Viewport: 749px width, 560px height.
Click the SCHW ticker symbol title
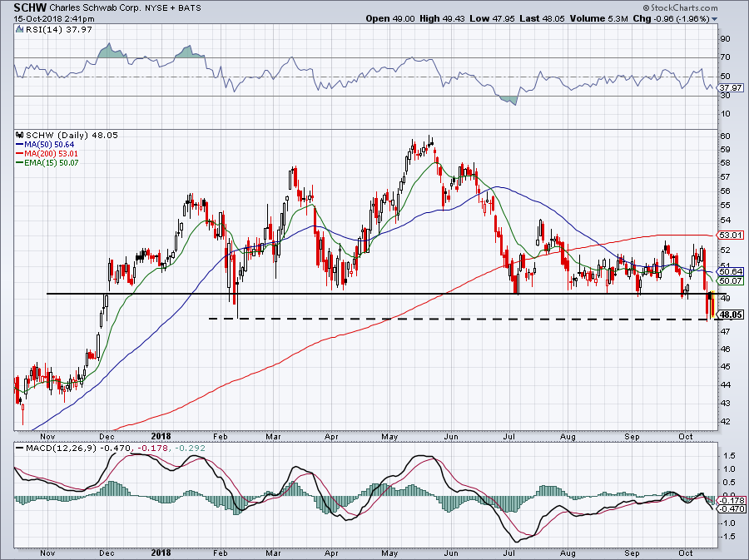pyautogui.click(x=30, y=7)
